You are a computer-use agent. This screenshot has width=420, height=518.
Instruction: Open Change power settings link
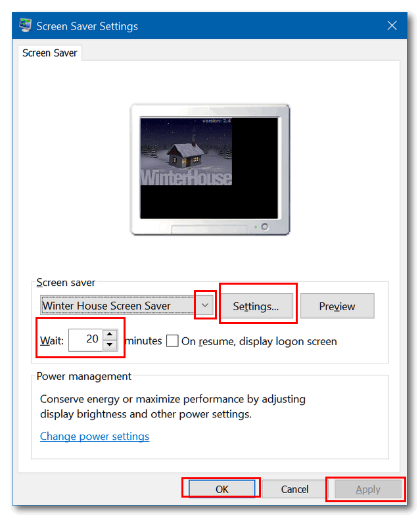click(x=95, y=436)
